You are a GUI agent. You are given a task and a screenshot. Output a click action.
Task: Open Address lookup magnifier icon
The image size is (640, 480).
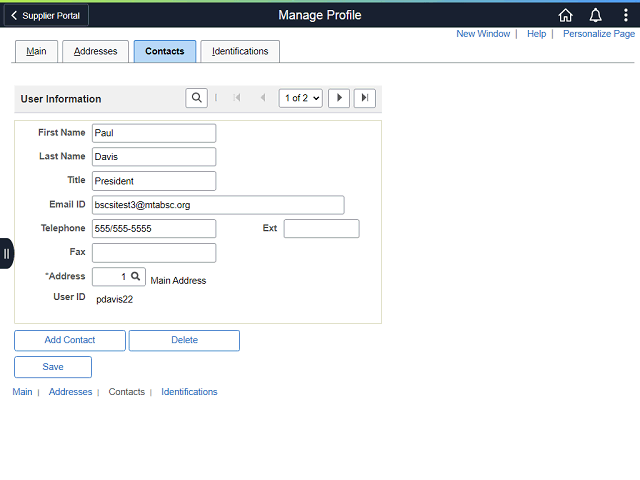[x=136, y=276]
